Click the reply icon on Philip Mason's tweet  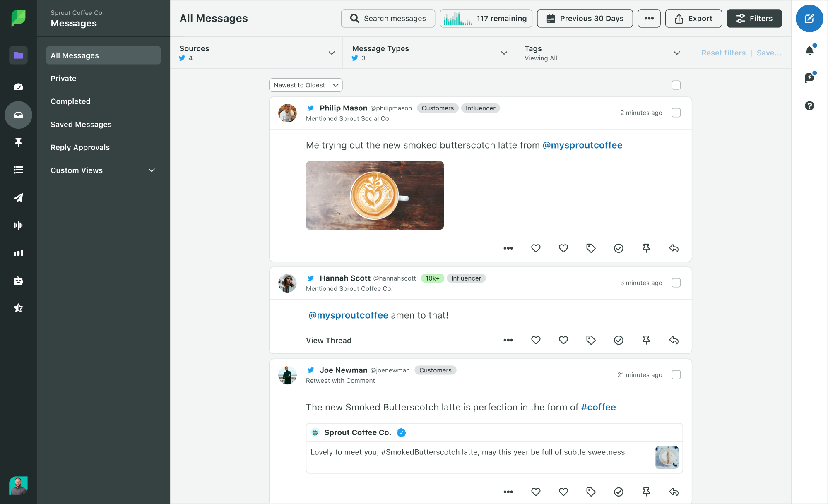click(674, 247)
